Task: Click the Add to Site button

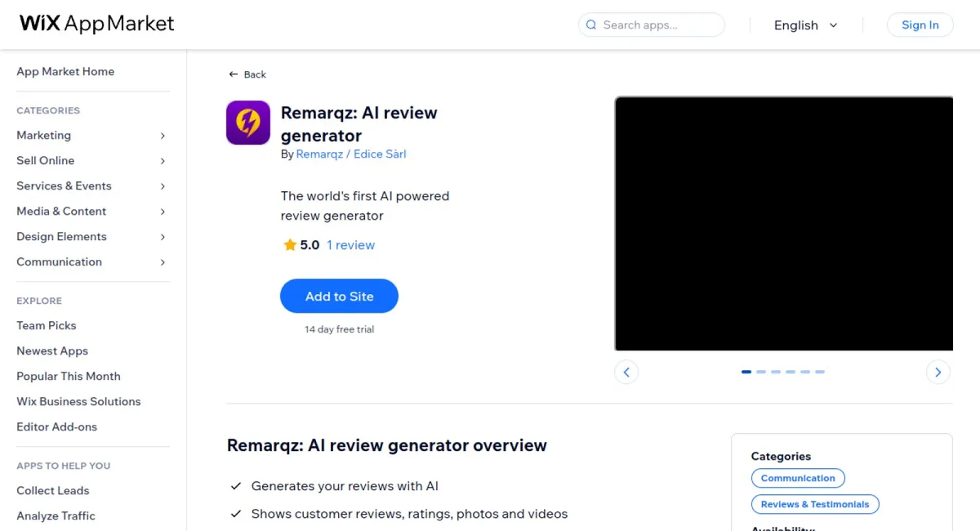Action: click(x=339, y=297)
